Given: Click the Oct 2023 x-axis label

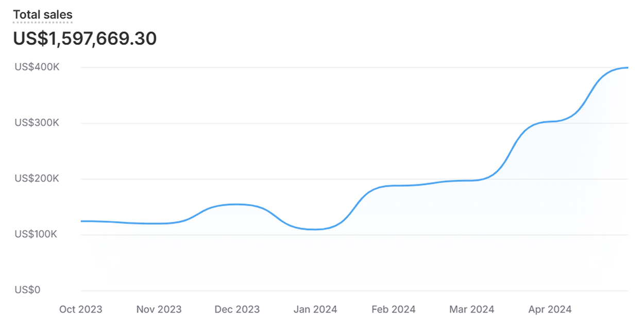Looking at the screenshot, I should coord(81,309).
